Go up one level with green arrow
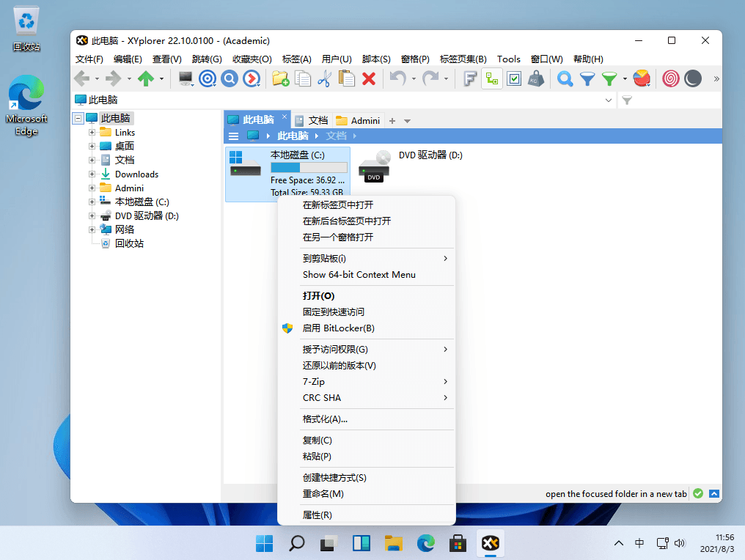This screenshot has height=560, width=745. point(146,78)
